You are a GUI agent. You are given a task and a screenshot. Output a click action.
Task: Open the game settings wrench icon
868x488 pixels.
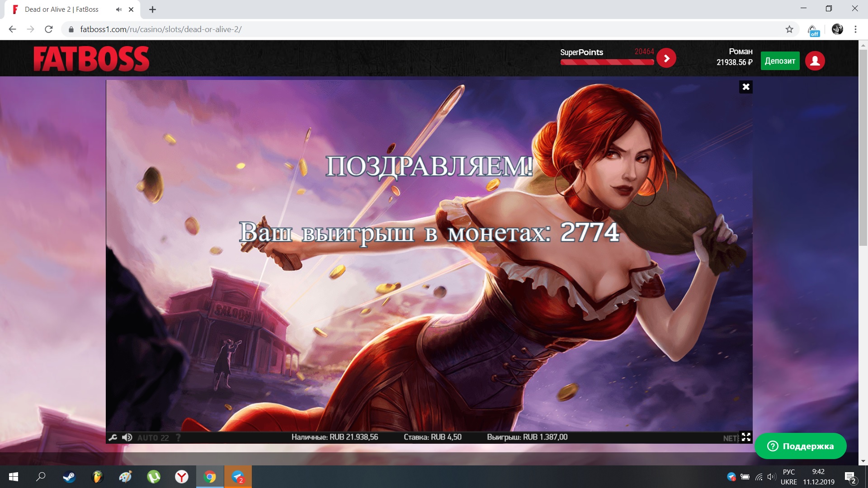113,437
